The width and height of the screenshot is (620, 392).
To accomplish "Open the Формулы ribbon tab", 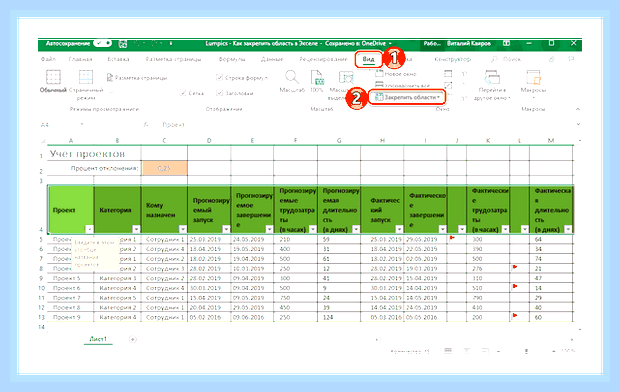I will 232,59.
